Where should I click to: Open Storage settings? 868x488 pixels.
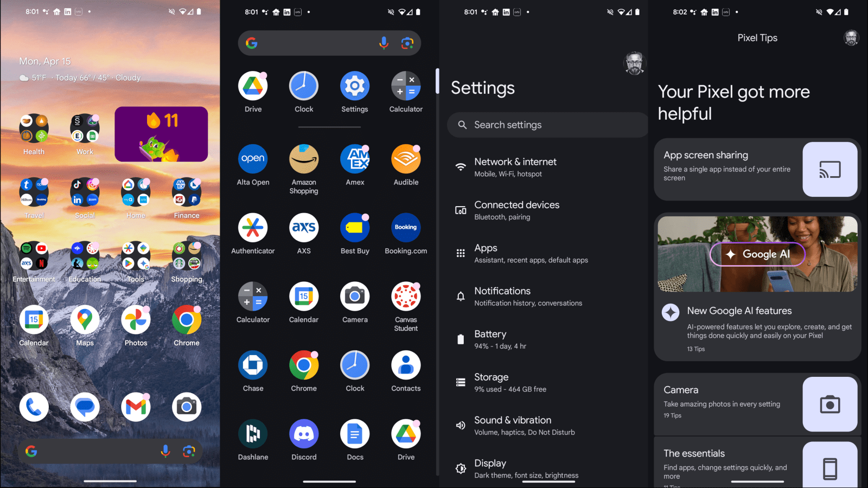pos(545,382)
